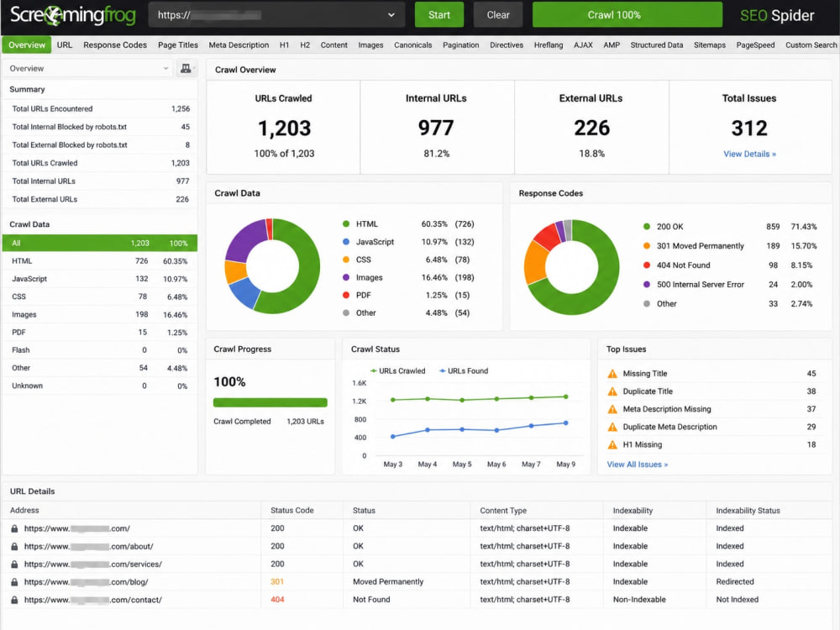Click the site structure icon beside Overview dropdown

pos(186,68)
